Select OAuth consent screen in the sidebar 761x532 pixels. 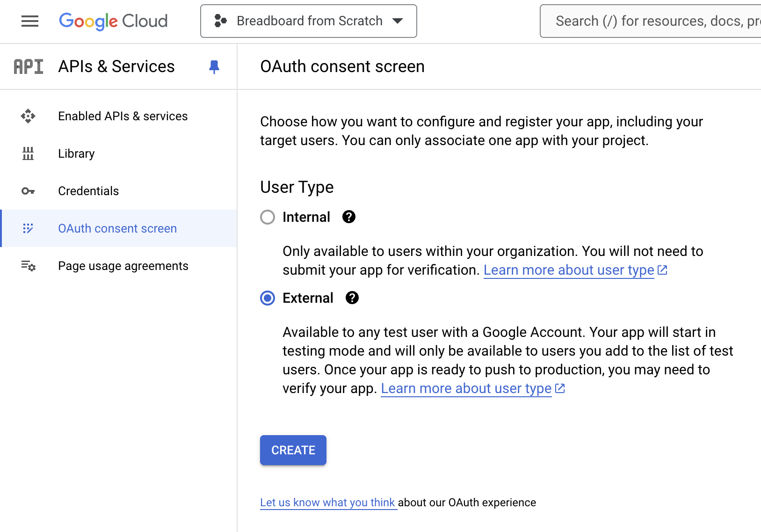[117, 228]
